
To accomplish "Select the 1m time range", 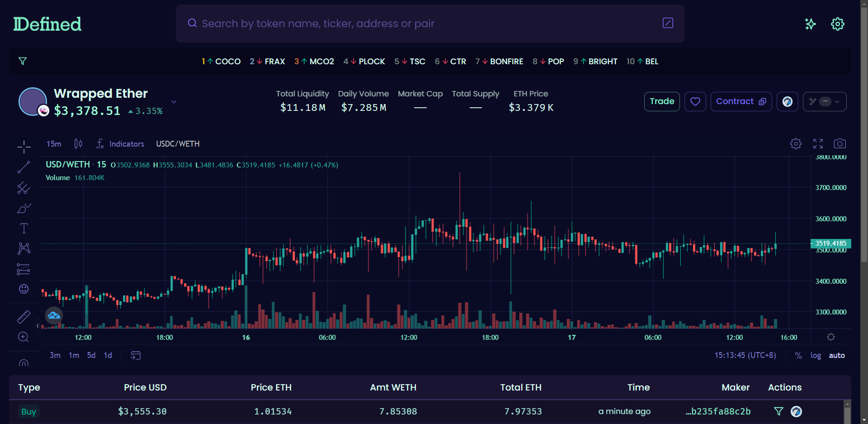I will pyautogui.click(x=74, y=355).
